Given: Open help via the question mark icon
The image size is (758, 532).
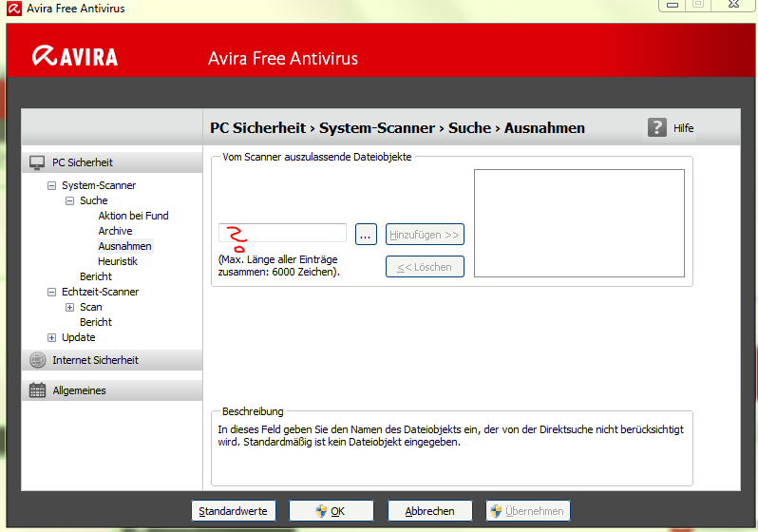Looking at the screenshot, I should (657, 127).
